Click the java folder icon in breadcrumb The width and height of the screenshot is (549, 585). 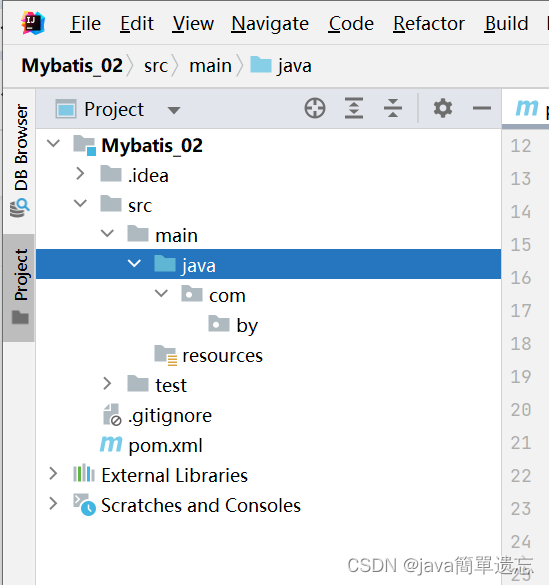coord(261,65)
